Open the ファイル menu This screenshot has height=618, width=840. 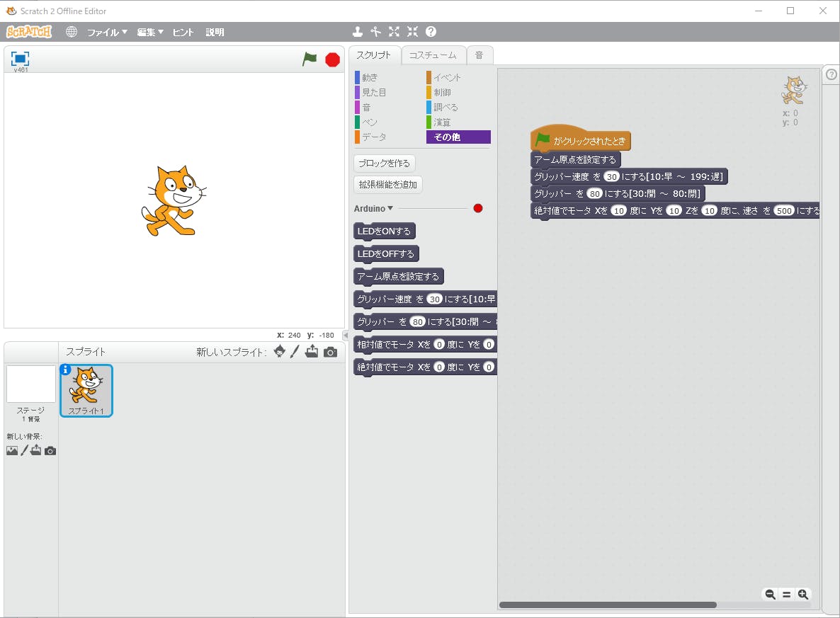coord(107,32)
